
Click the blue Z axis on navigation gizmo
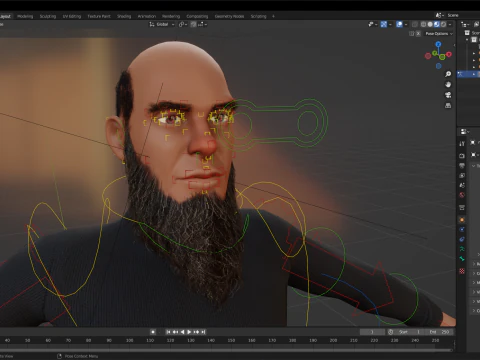click(x=438, y=44)
